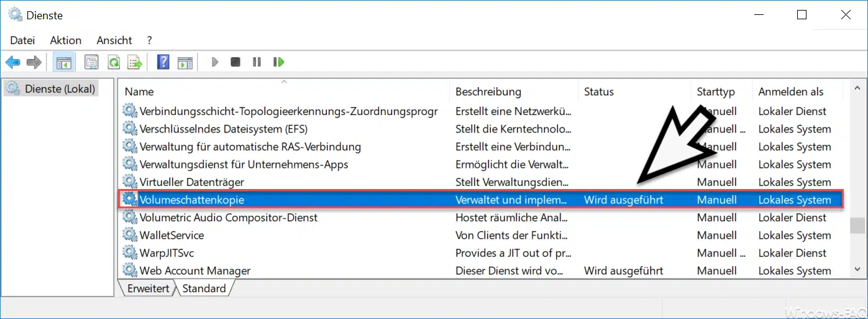Click 'Wird ausgeführt' status of Web Account Manager
Viewport: 868px width, 319px height.
(624, 270)
